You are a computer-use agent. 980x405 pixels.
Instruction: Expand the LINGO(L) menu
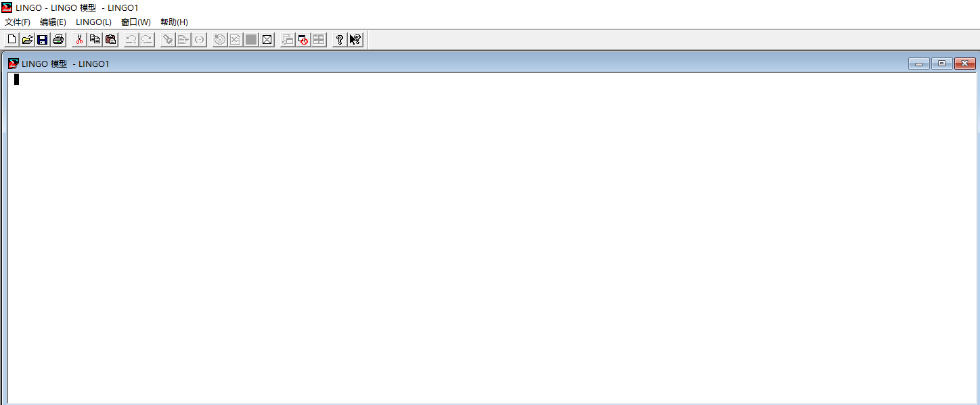pos(93,22)
